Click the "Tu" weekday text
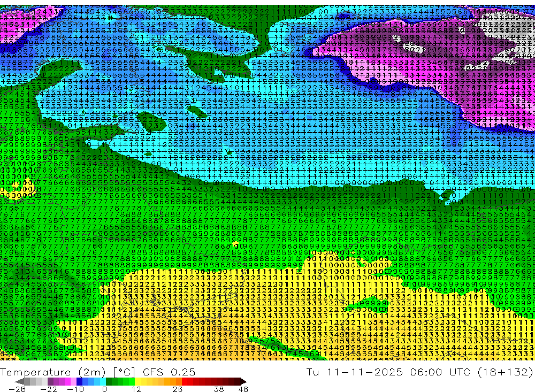This screenshot has height=392, width=535. pos(313,372)
